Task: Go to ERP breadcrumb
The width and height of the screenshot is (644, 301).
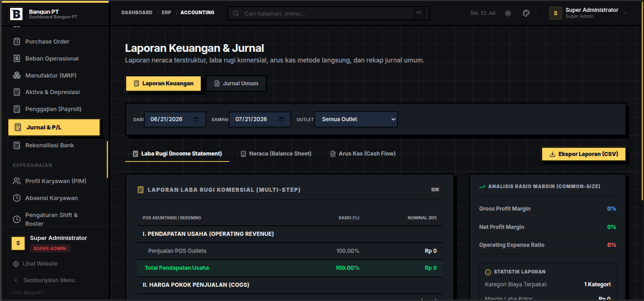Action: pos(167,12)
